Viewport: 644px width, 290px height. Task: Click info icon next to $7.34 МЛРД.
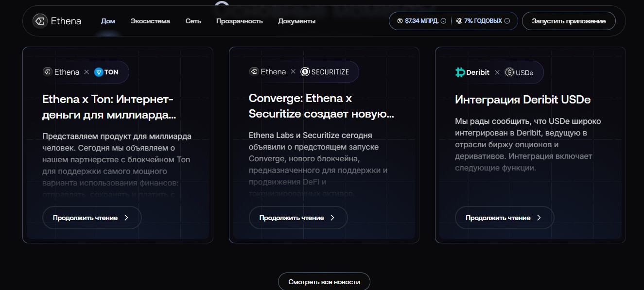click(x=443, y=21)
